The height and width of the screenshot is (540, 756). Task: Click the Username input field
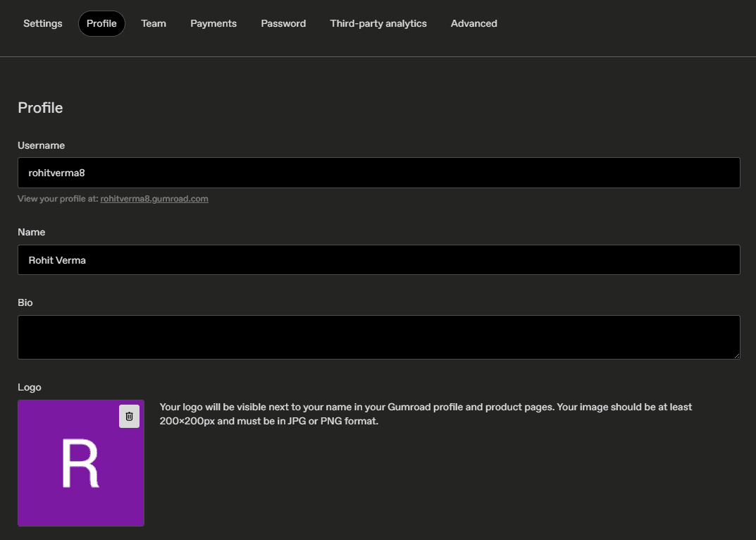(x=378, y=172)
